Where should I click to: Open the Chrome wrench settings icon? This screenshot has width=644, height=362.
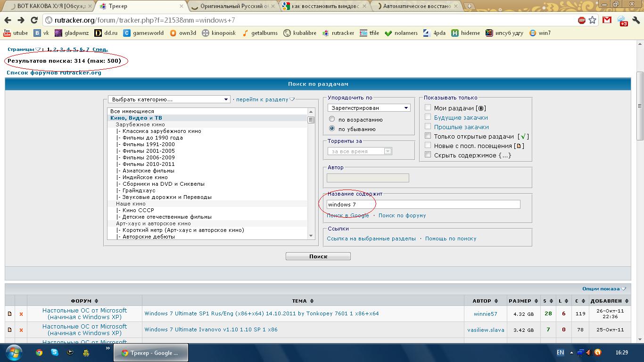(637, 20)
